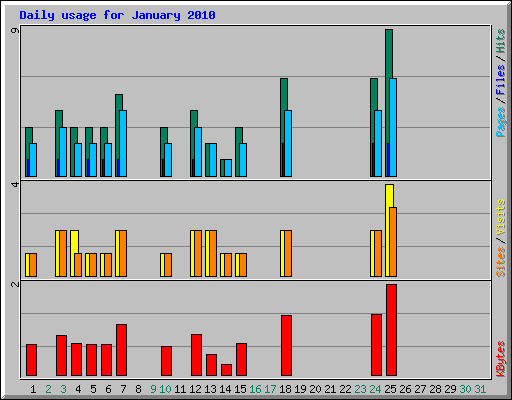The image size is (512, 400).
Task: Click day "19" on the x-axis
Action: 300,389
